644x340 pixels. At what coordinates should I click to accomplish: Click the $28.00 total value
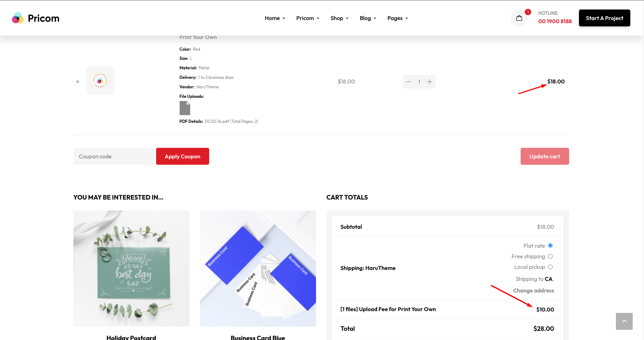(x=544, y=329)
